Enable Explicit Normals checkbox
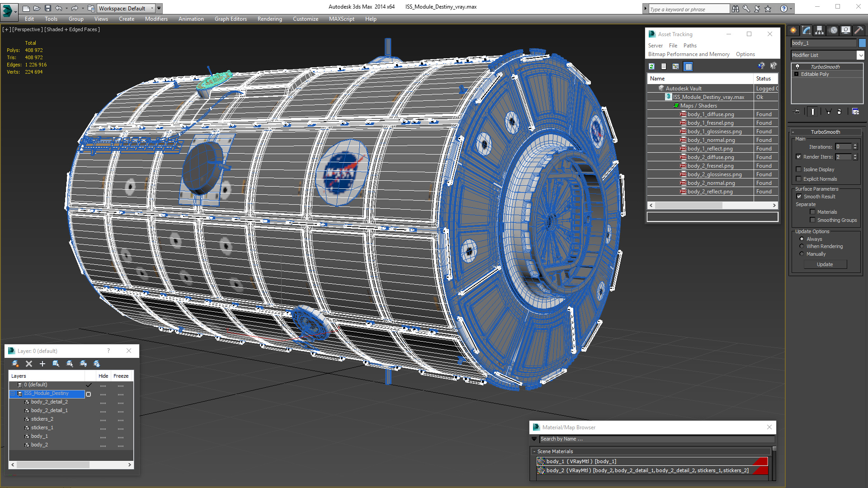868x488 pixels. 798,179
